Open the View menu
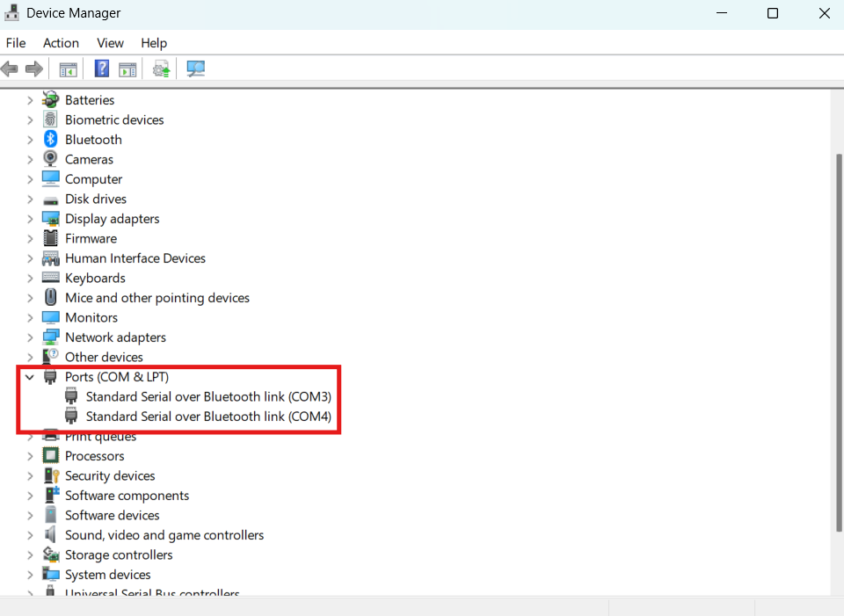 [x=110, y=43]
